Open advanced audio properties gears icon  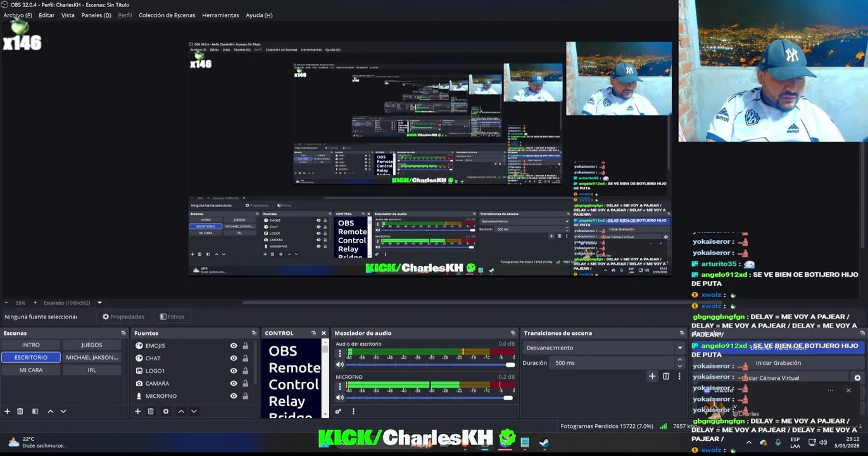pyautogui.click(x=338, y=411)
